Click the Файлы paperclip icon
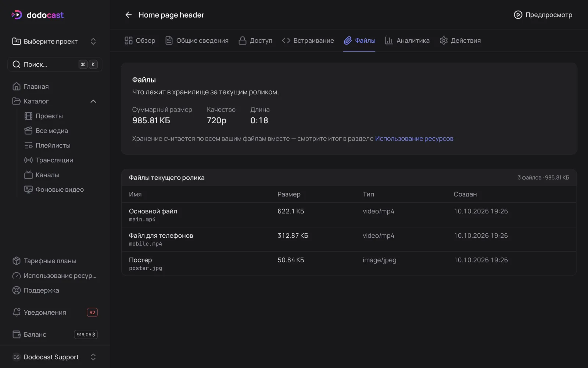Screen dimensions: 588x368 click(x=348, y=40)
